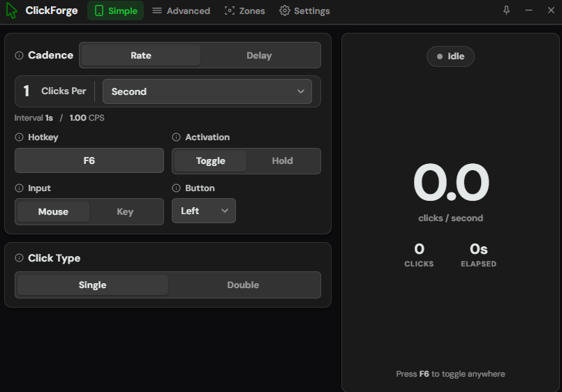
Task: Open info icon next to Activation
Action: point(177,137)
